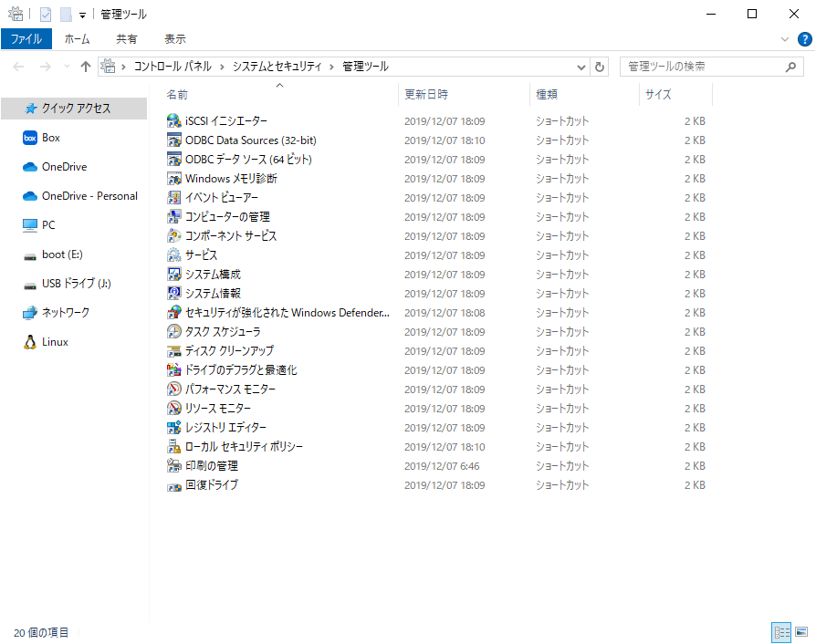Select the Windows Defender firewall shortcut icon
The image size is (816, 644).
[x=173, y=313]
